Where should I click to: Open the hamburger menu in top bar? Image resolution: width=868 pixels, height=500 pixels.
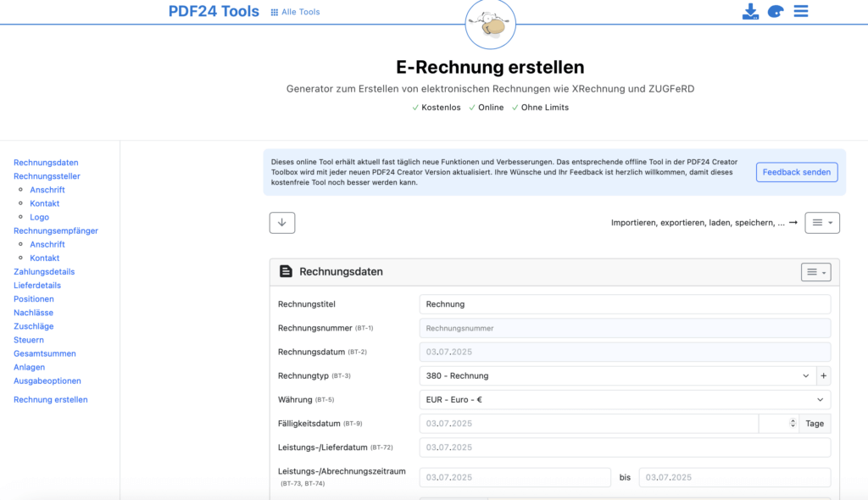(x=801, y=12)
